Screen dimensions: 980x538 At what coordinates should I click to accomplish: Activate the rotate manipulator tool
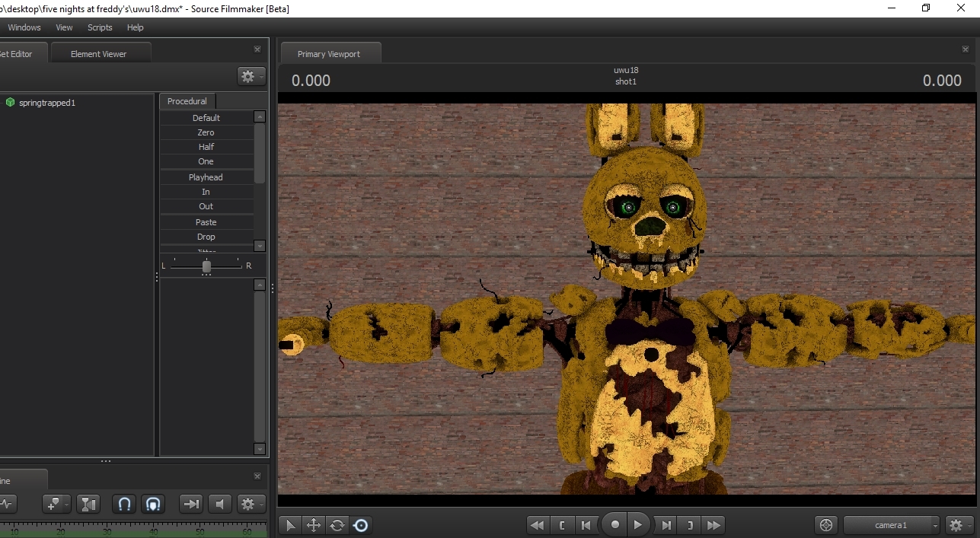[x=337, y=525]
